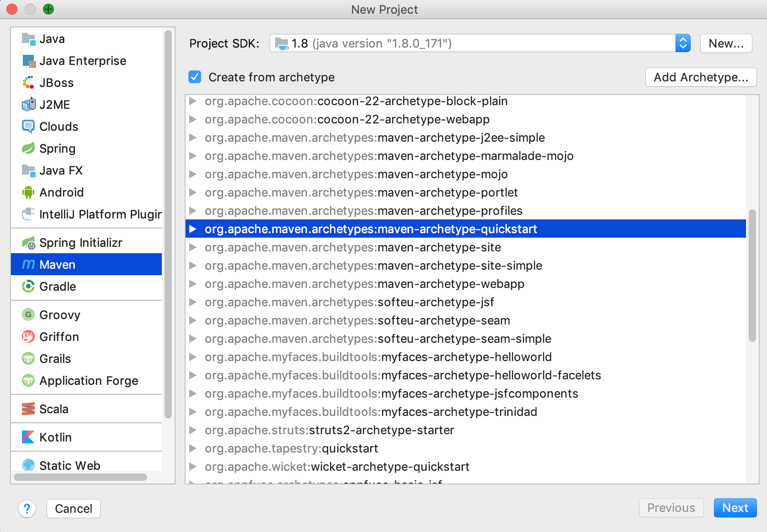Expand cocoon-22-archetype-block-plain triangle

coord(193,101)
